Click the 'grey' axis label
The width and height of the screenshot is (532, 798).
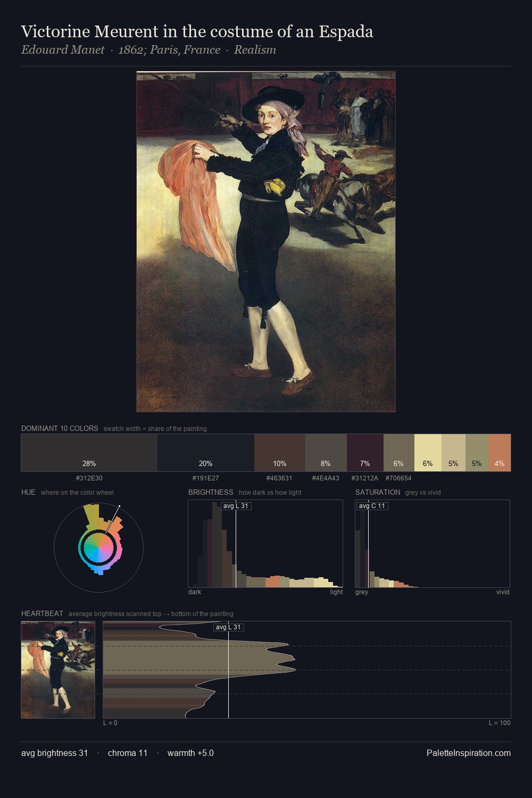(362, 592)
